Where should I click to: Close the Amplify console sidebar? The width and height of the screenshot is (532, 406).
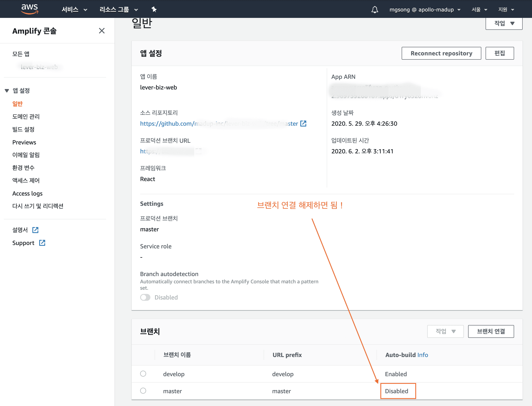click(102, 31)
